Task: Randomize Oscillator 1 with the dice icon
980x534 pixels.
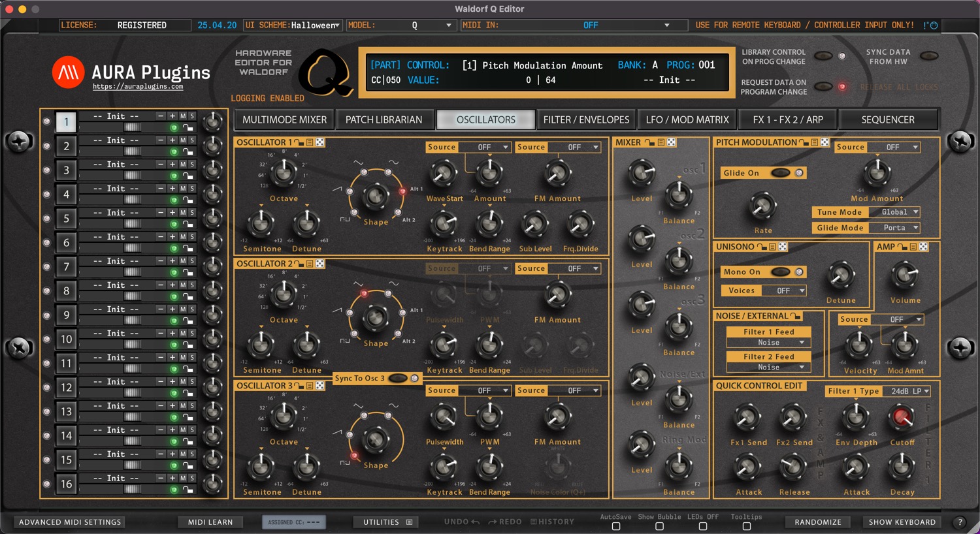Action: click(x=320, y=142)
